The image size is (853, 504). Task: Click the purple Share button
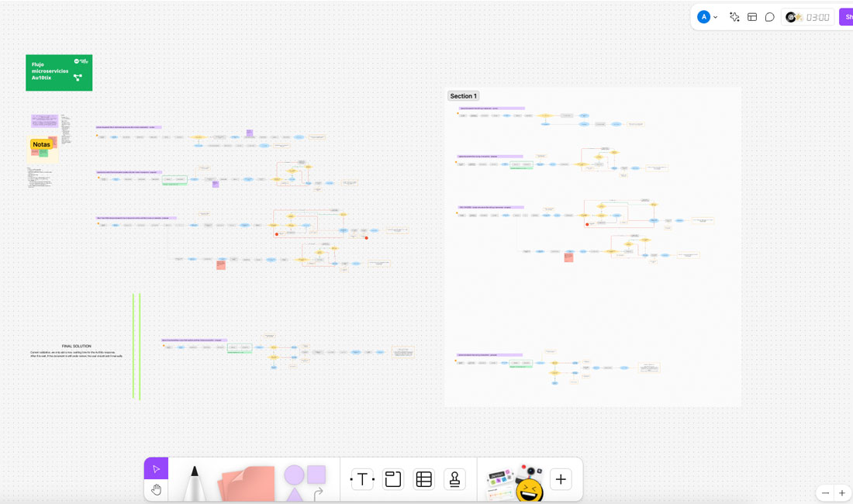846,17
